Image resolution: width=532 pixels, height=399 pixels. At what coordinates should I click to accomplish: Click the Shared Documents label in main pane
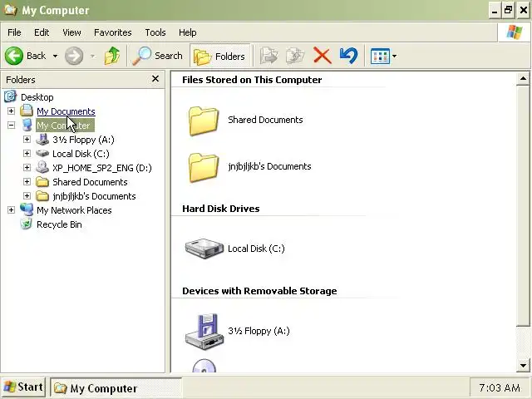(x=265, y=120)
